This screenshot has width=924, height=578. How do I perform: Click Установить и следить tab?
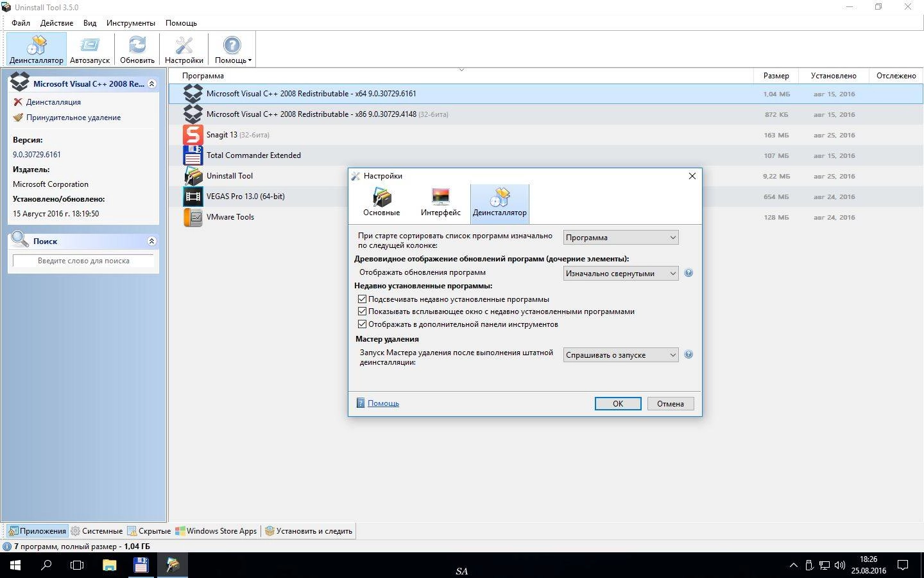[309, 531]
